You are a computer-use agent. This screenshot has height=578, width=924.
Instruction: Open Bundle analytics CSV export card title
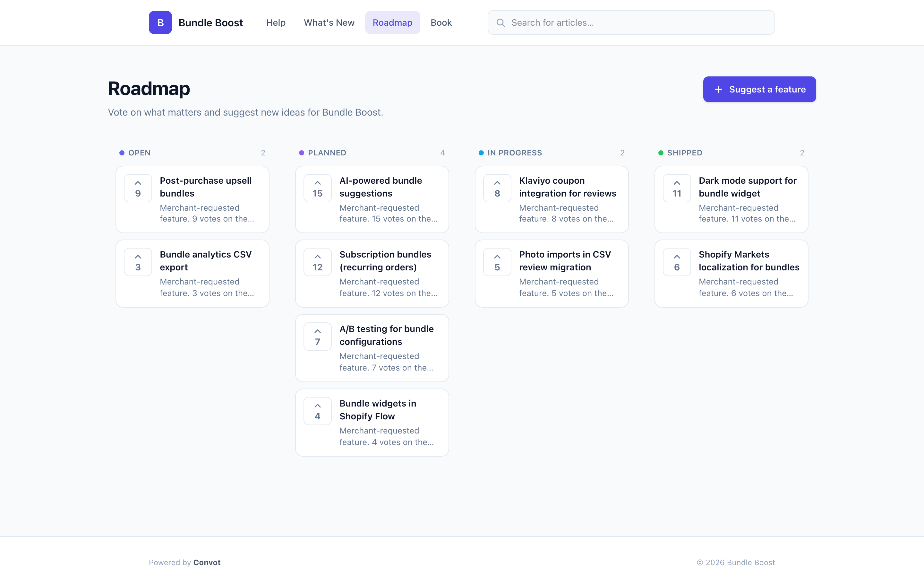[x=205, y=261]
